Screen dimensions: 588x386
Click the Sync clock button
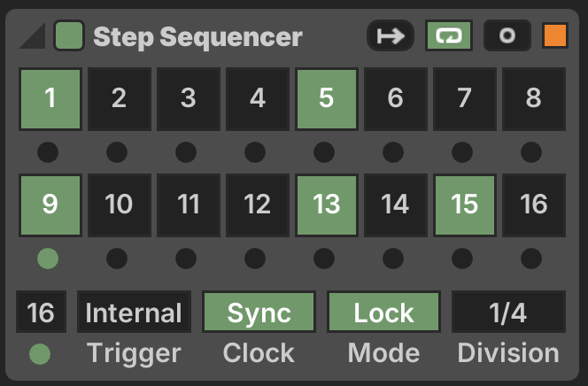pyautogui.click(x=259, y=312)
